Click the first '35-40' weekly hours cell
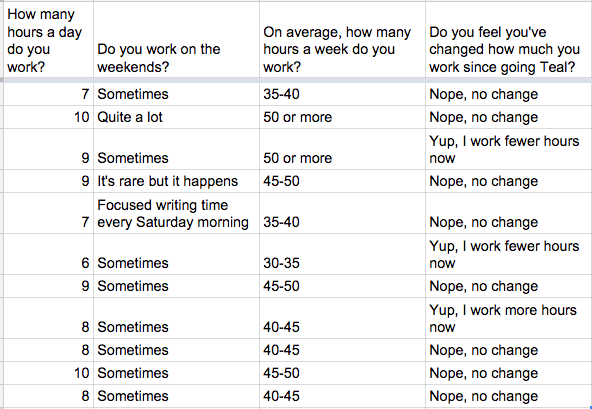592x409 pixels. (342, 94)
